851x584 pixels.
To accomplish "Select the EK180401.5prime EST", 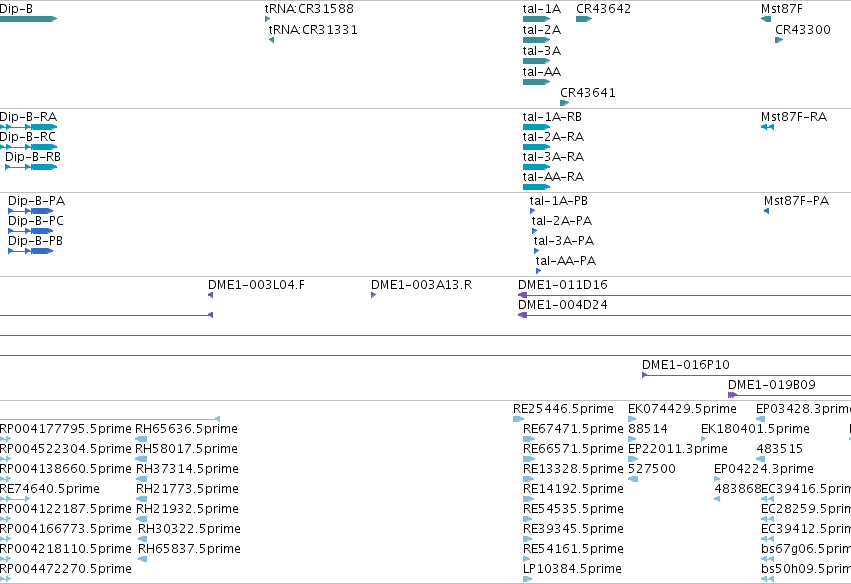I will (703, 439).
